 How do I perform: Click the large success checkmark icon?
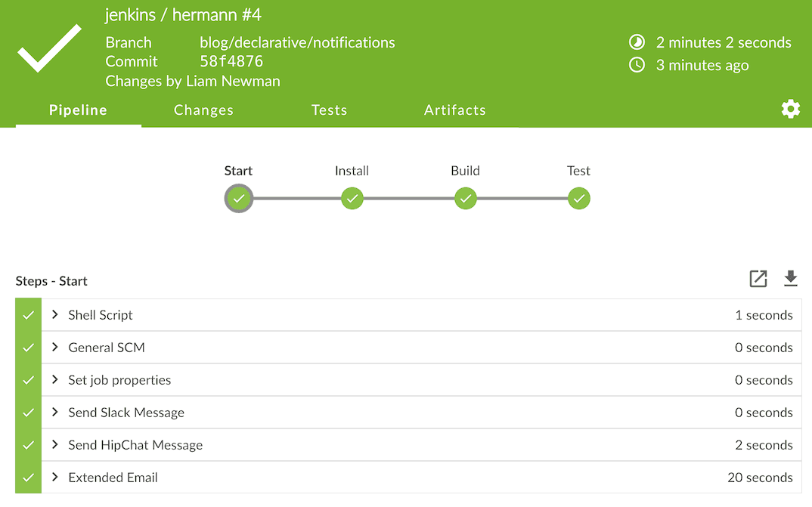click(x=49, y=48)
